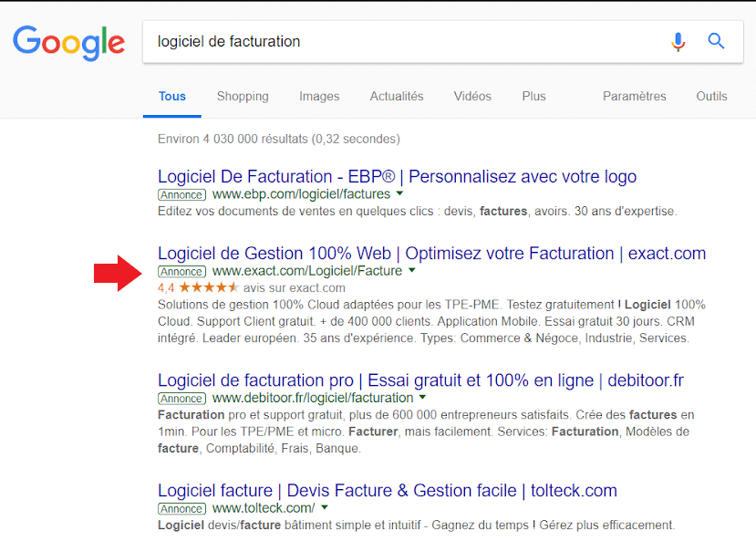Open the EBP Logiciel De Facturation result
This screenshot has height=541, width=756.
pyautogui.click(x=397, y=176)
